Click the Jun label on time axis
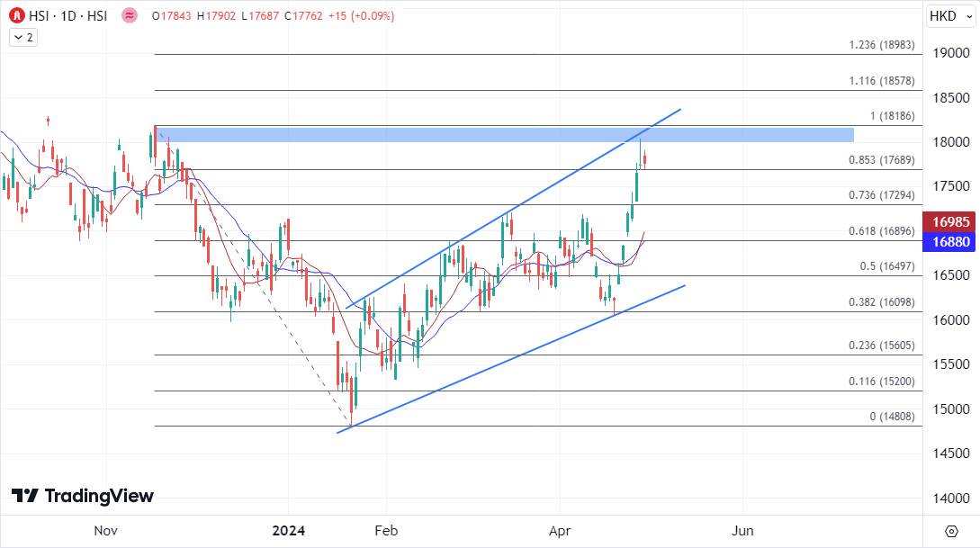Image resolution: width=980 pixels, height=548 pixels. click(742, 531)
